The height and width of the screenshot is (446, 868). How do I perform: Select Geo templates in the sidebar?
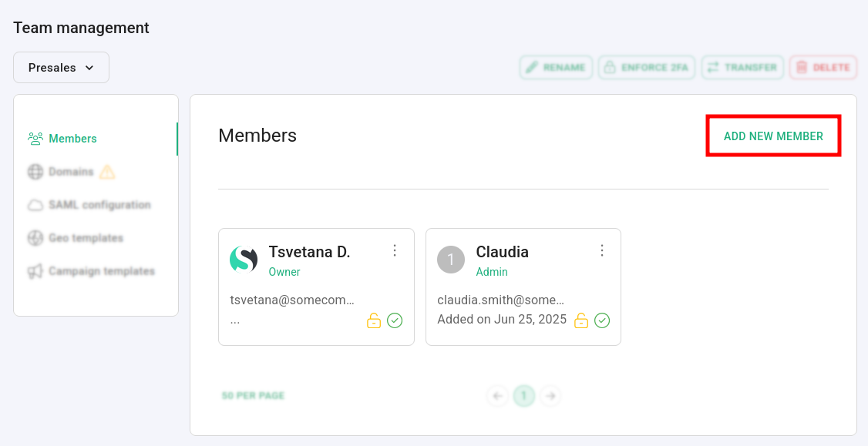click(85, 238)
